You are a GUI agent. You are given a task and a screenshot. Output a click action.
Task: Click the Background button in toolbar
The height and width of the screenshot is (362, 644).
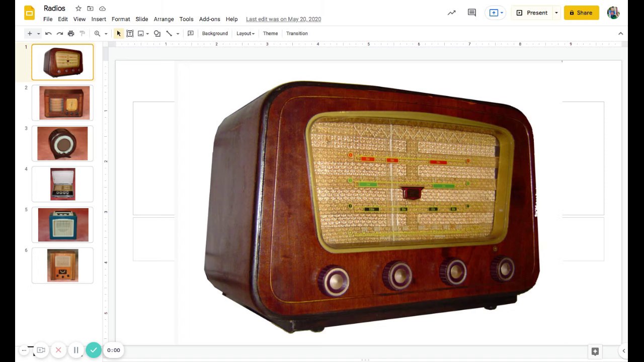(x=215, y=34)
